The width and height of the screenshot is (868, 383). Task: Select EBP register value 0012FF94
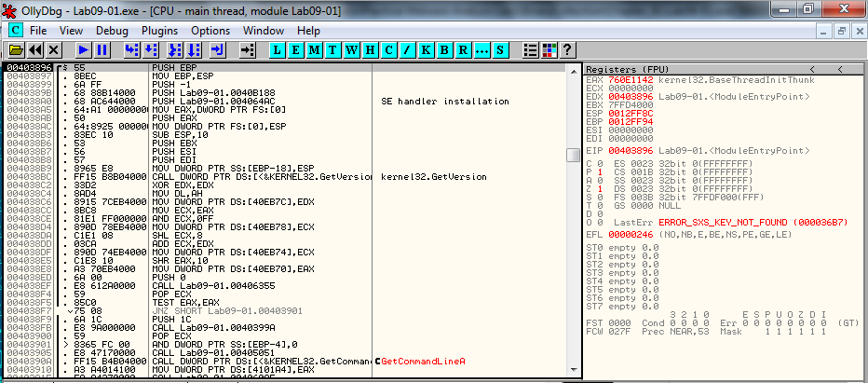click(631, 121)
